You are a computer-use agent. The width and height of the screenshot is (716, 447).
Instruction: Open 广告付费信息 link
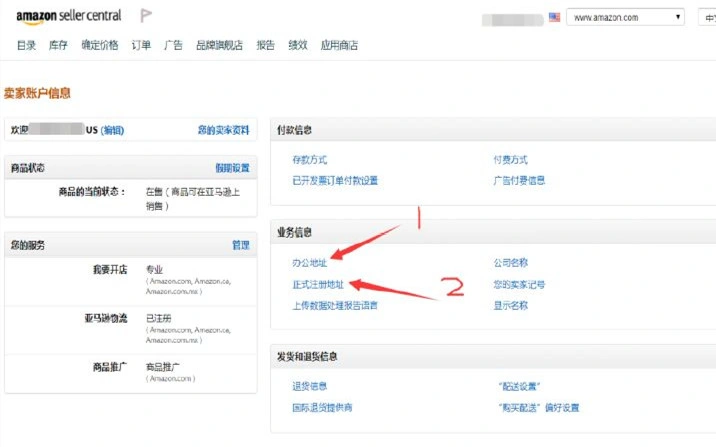(519, 180)
